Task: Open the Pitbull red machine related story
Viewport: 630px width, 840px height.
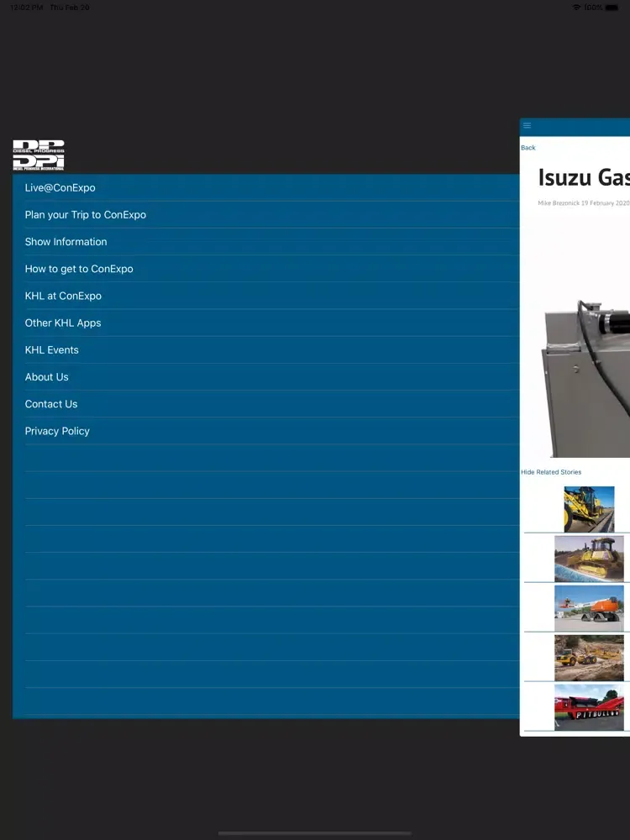Action: pos(590,707)
